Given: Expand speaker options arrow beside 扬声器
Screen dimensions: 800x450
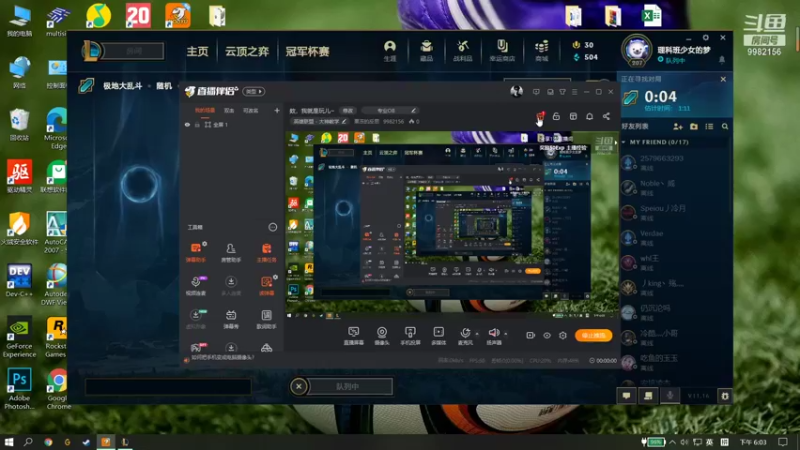Looking at the screenshot, I should point(506,334).
